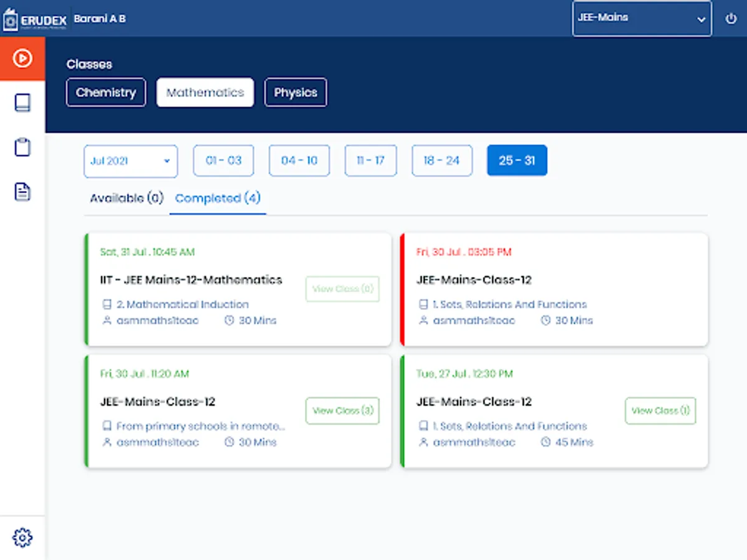This screenshot has width=747, height=560.
Task: Click clock icon on Sat 31 Jul card
Action: coord(229,320)
